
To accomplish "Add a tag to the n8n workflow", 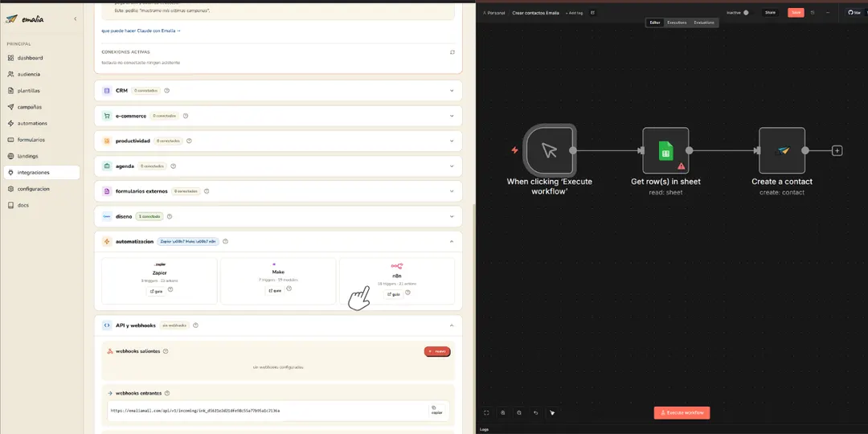I will [574, 13].
